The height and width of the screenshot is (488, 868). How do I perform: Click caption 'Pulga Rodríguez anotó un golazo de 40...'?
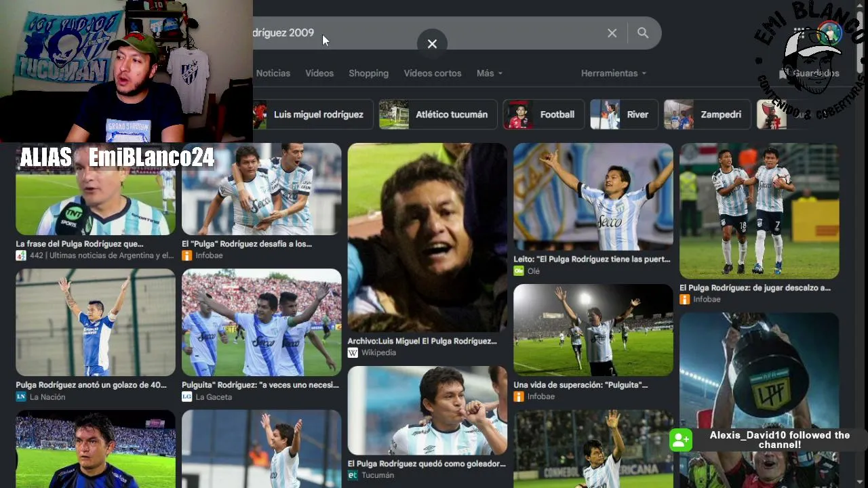pos(91,385)
